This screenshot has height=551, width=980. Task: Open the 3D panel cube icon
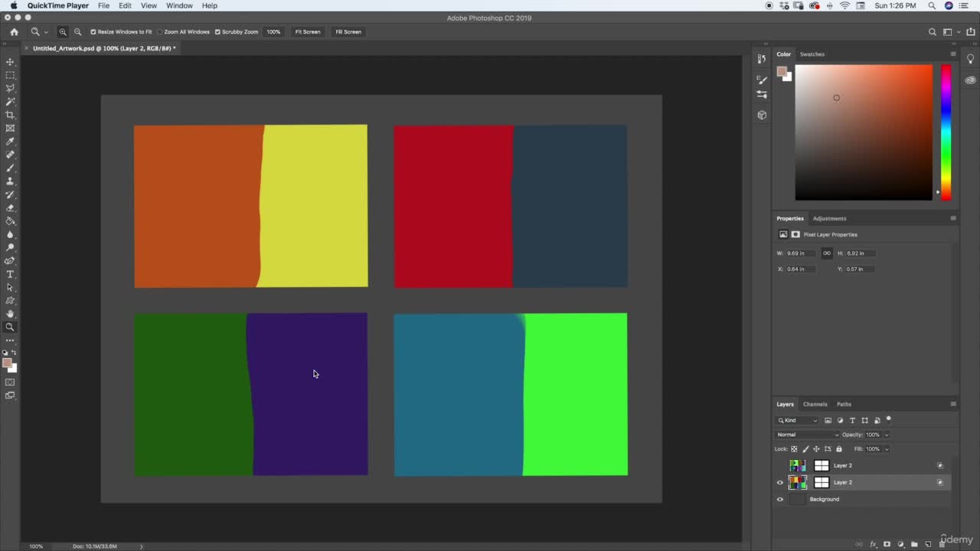coord(762,115)
